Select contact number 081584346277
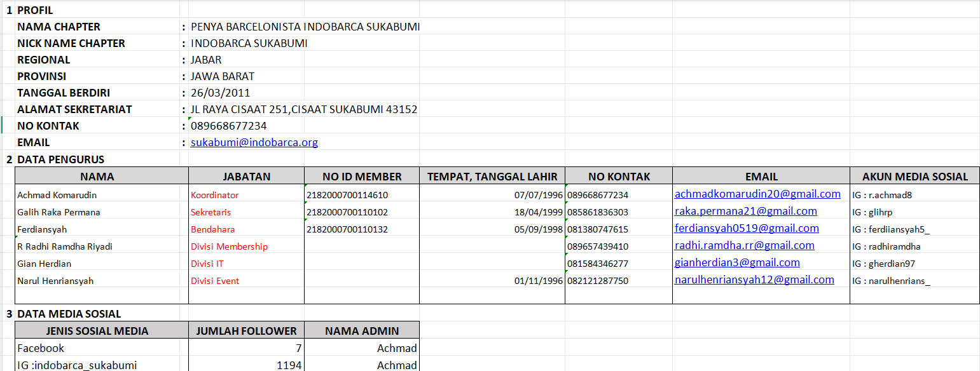The height and width of the screenshot is (371, 980). [619, 264]
